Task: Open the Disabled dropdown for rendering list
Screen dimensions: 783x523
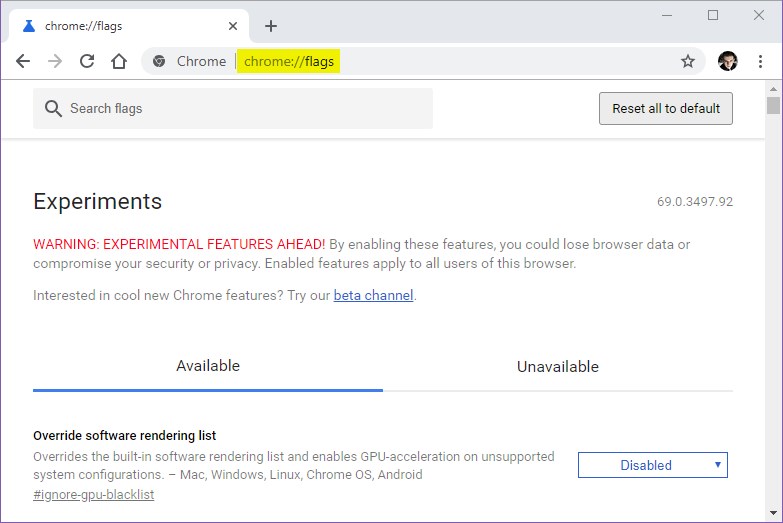Action: click(x=653, y=465)
